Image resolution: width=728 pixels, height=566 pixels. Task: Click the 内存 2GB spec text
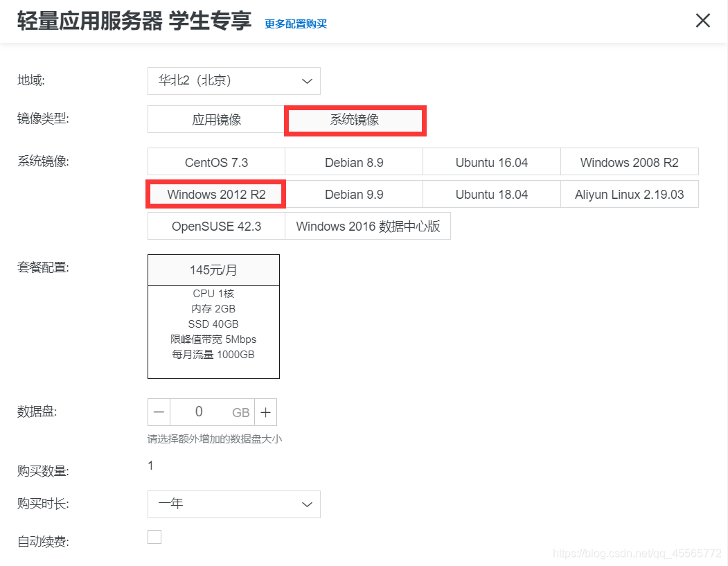click(x=213, y=309)
